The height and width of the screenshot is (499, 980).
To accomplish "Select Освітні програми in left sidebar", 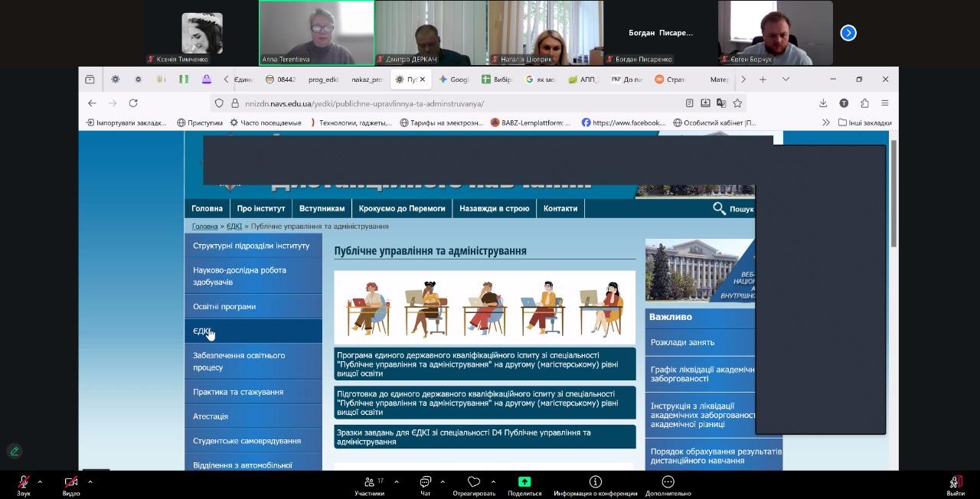I will 224,306.
